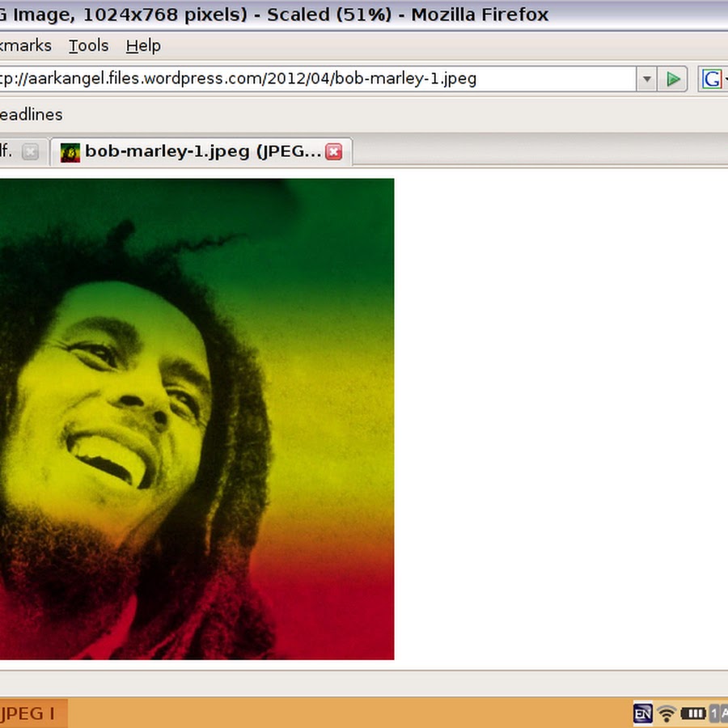Close the bob-marley-1.jpeg tab
The width and height of the screenshot is (728, 728).
[x=334, y=152]
